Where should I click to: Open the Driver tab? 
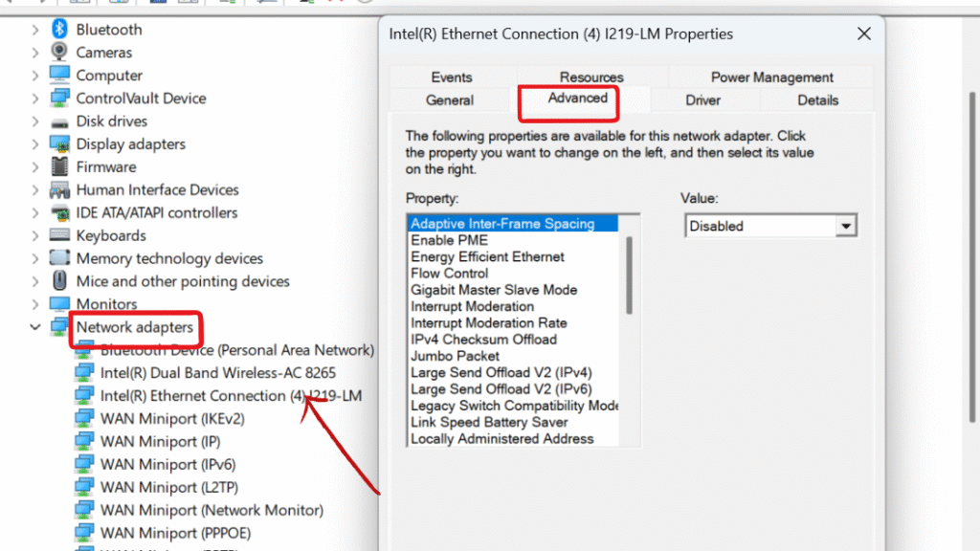pos(702,99)
